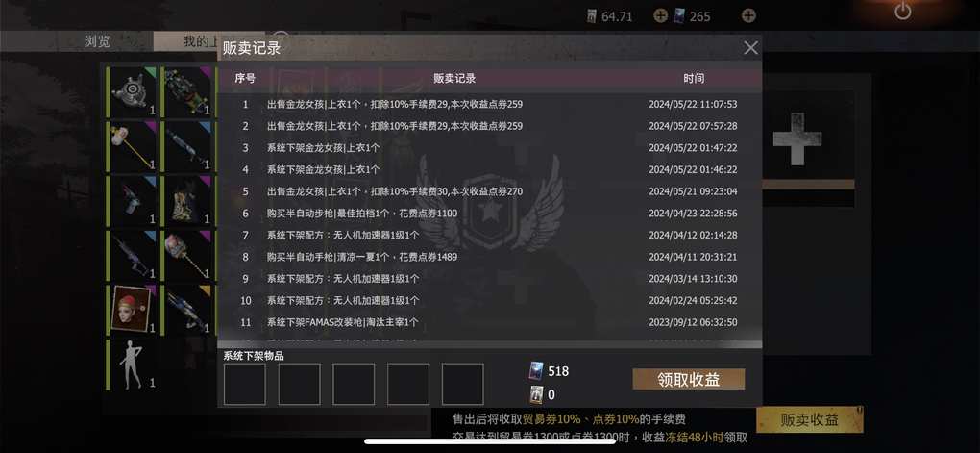
Task: Select the red-haired girl portrait item
Action: 133,310
